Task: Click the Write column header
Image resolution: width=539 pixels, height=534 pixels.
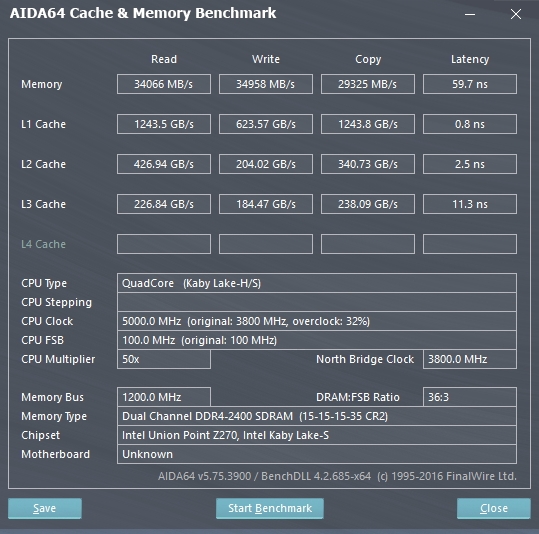Action: point(266,59)
